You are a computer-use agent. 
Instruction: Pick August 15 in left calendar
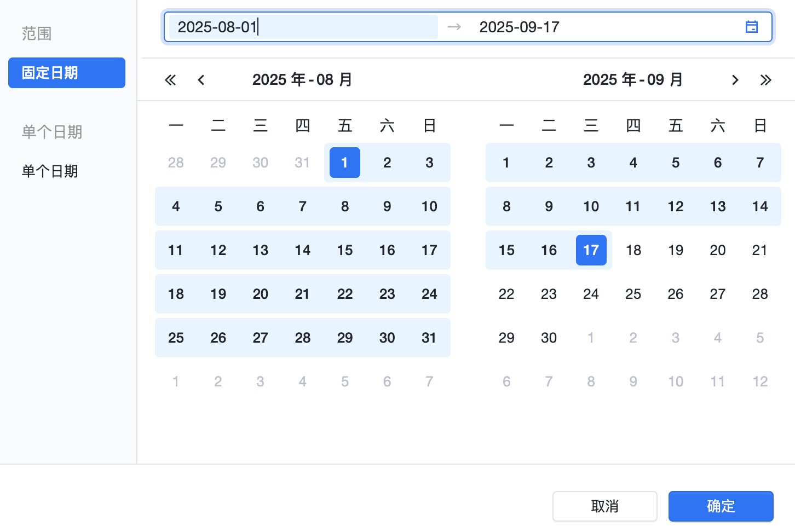[x=345, y=250]
